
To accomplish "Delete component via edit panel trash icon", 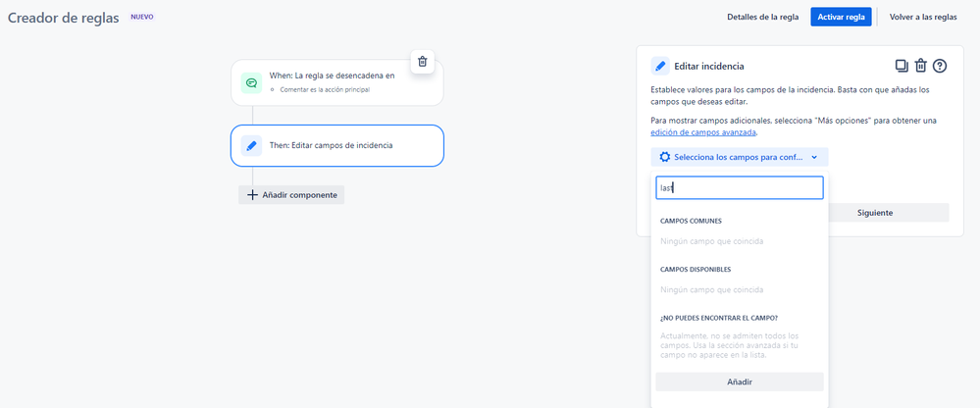I will pos(920,66).
